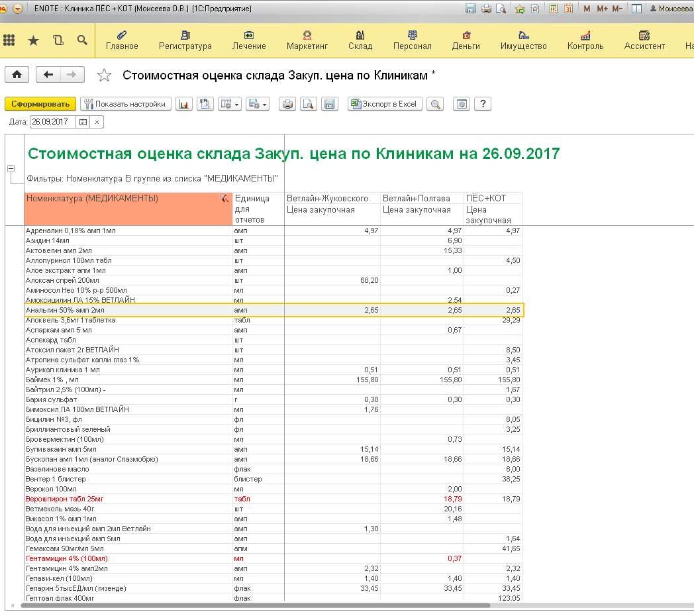Open the Маркетинг section
Viewport: 694px width, 616px height.
pyautogui.click(x=307, y=40)
